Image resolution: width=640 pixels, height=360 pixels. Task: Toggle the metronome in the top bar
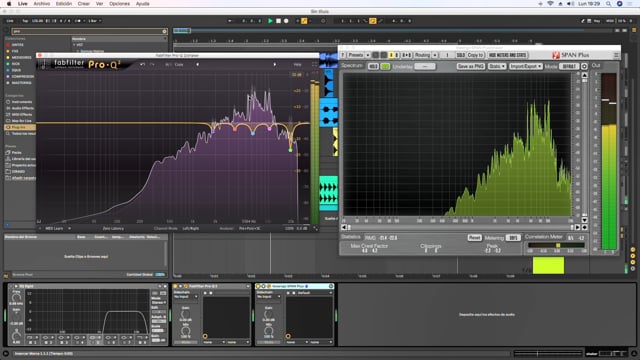pyautogui.click(x=79, y=21)
